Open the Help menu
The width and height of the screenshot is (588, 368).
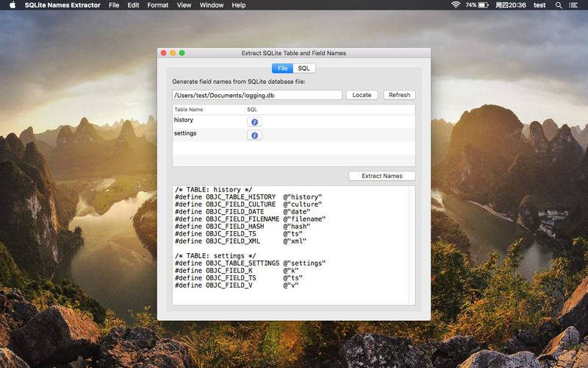tap(238, 5)
